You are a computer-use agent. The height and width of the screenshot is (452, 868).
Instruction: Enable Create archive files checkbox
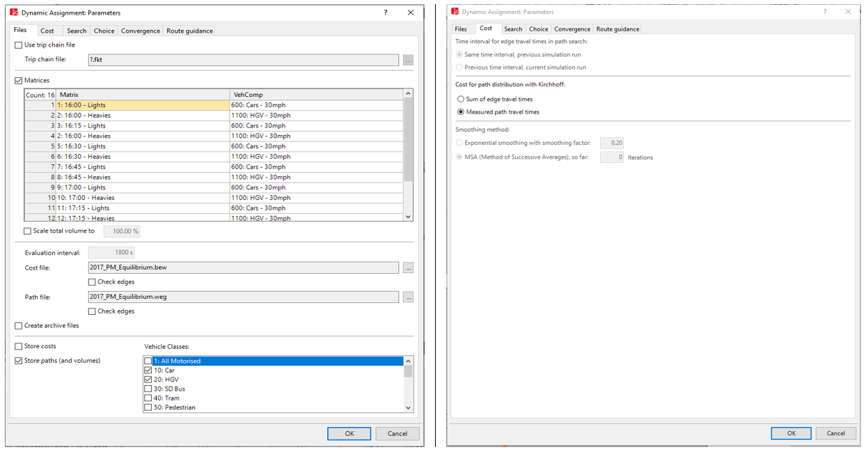tap(19, 326)
